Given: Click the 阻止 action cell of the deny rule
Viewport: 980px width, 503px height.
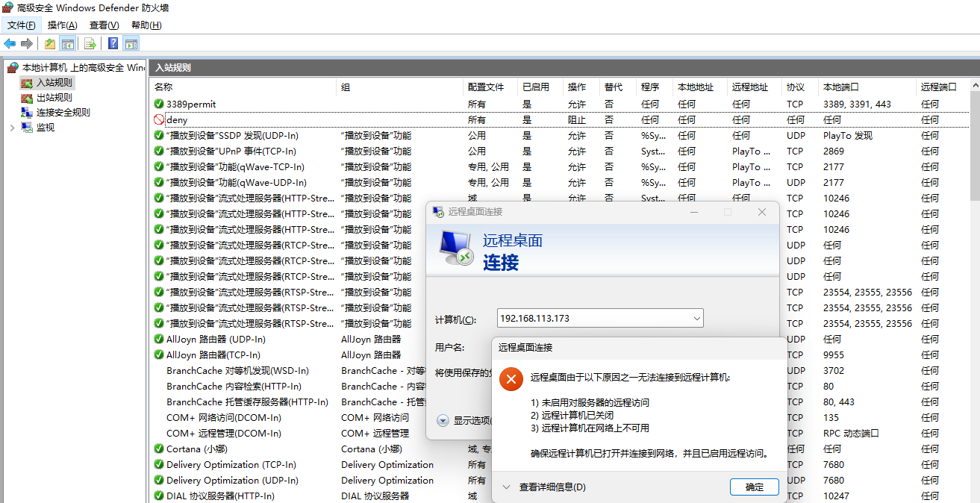Looking at the screenshot, I should pyautogui.click(x=577, y=119).
